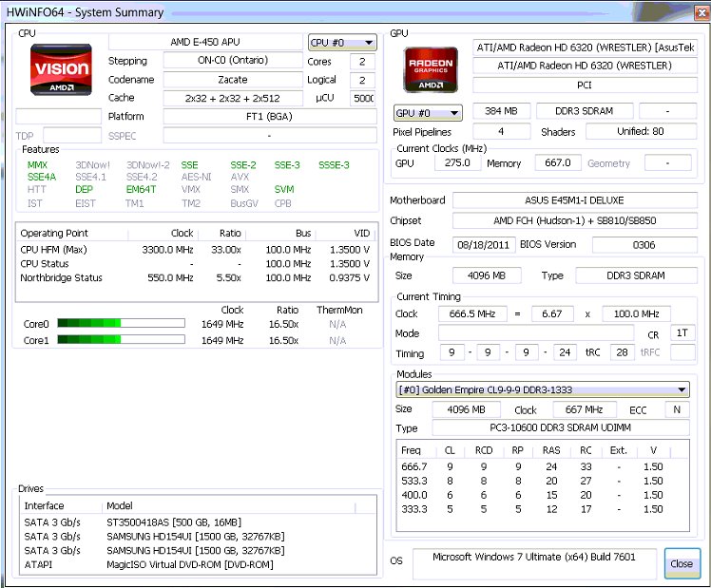711x588 pixels.
Task: Click the SSPEC field
Action: [x=270, y=136]
